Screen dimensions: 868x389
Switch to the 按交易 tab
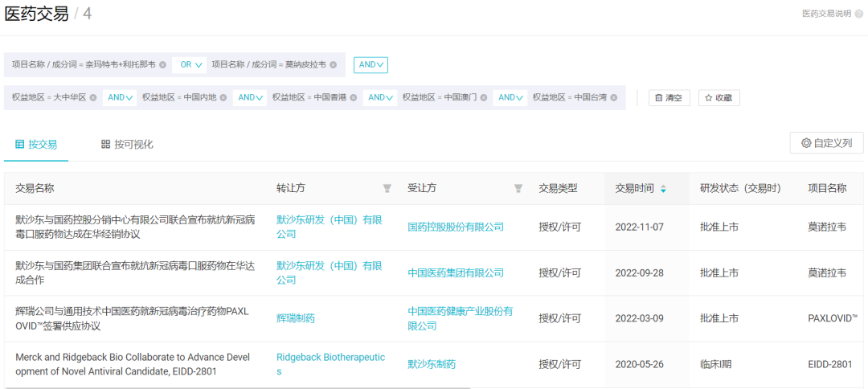click(x=36, y=145)
